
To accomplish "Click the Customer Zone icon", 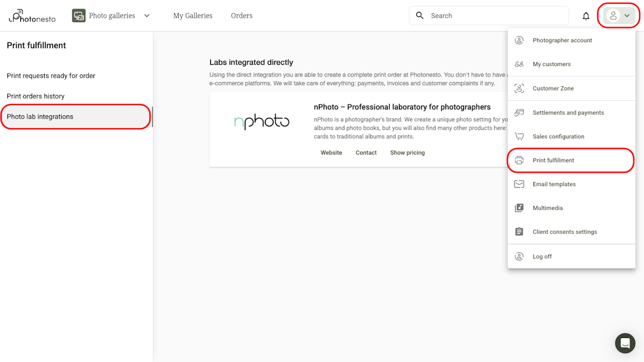I will [x=519, y=88].
